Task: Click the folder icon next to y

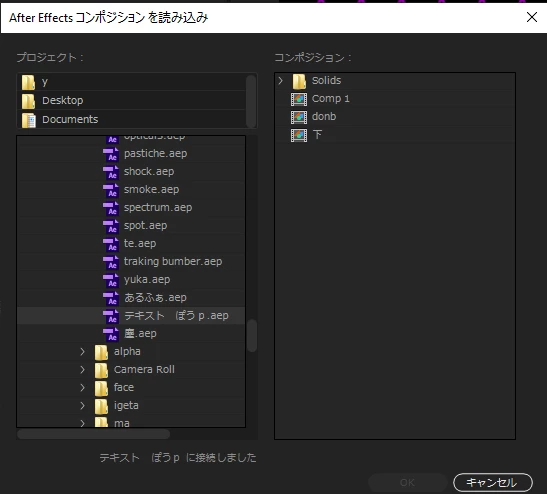Action: coord(28,82)
